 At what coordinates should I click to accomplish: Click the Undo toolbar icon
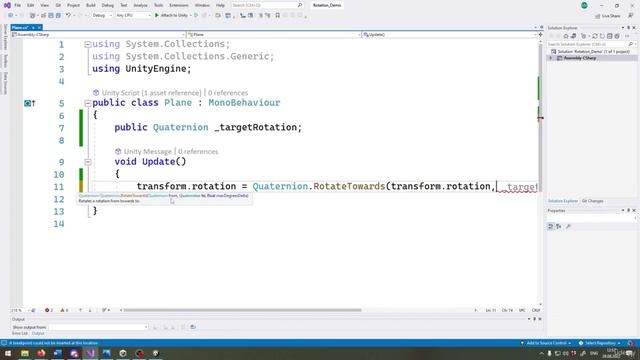[x=68, y=15]
